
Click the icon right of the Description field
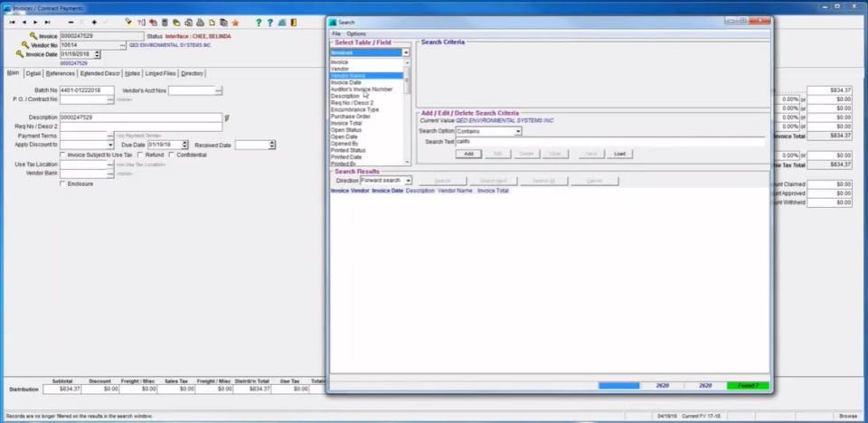(227, 117)
